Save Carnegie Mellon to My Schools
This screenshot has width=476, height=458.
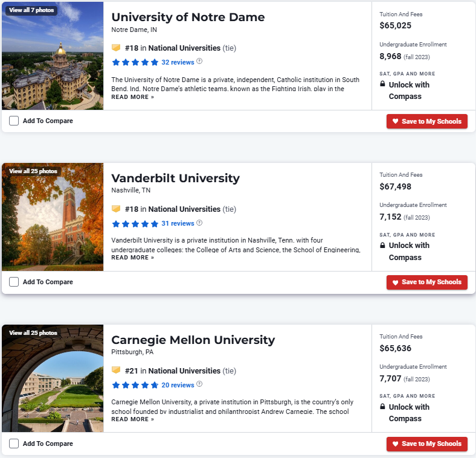(x=426, y=444)
